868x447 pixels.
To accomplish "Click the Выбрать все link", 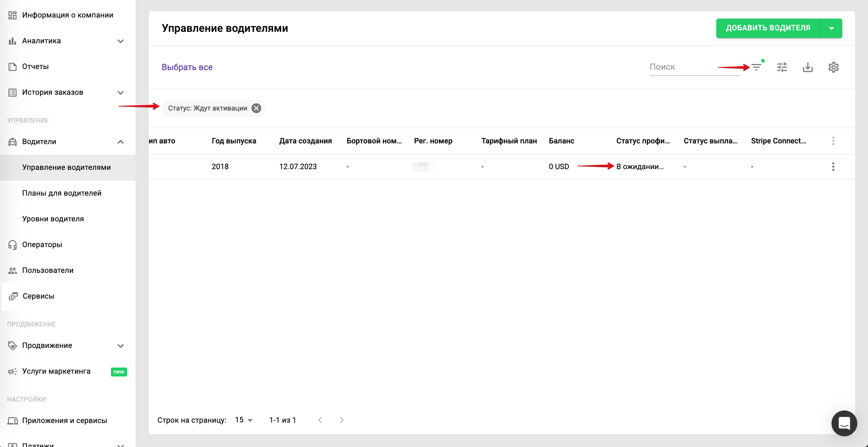I will click(187, 67).
